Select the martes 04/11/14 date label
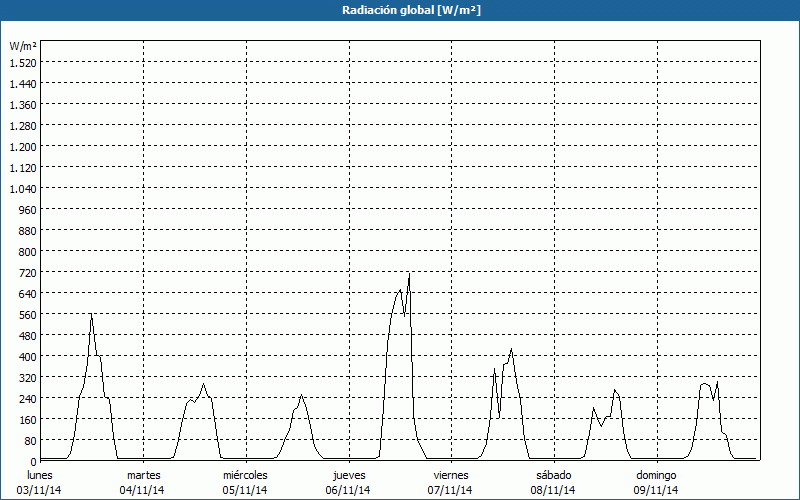Screen dimensions: 800x500 tap(143, 482)
